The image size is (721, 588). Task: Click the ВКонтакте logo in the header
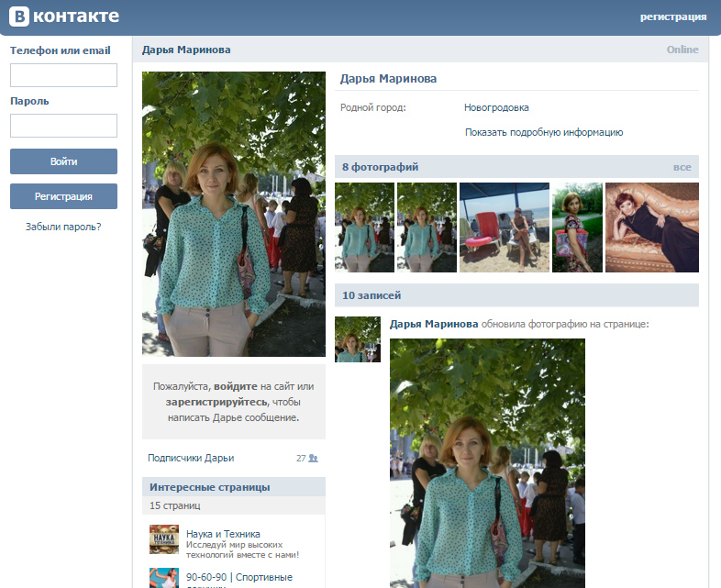(63, 16)
